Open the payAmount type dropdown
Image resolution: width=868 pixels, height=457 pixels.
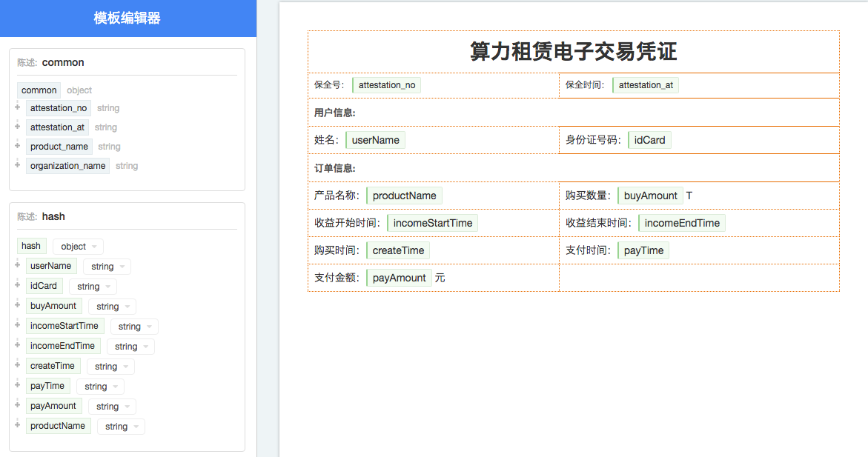tap(113, 407)
